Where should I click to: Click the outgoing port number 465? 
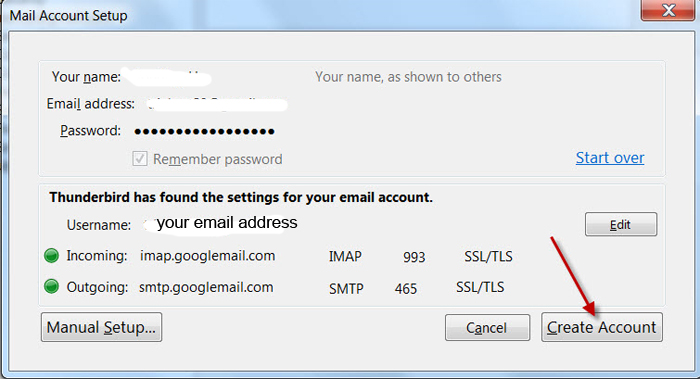(405, 289)
